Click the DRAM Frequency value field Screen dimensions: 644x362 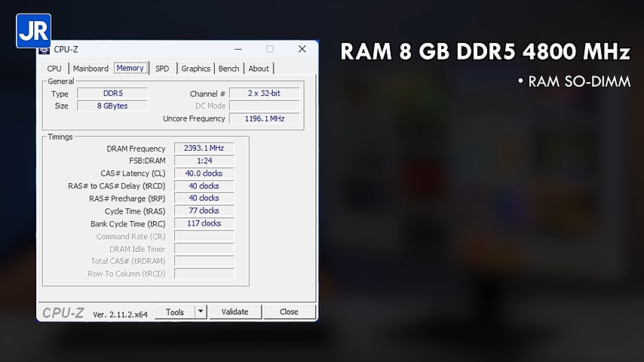204,149
